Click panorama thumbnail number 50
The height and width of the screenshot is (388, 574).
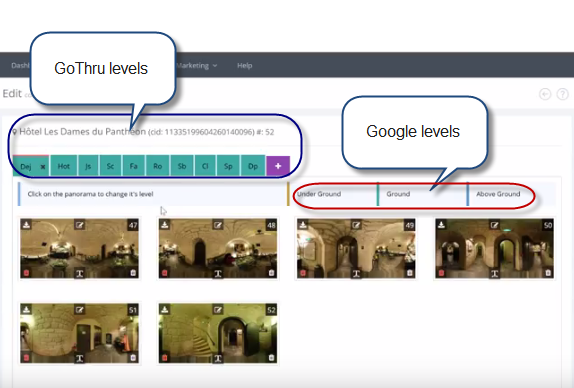coord(494,249)
